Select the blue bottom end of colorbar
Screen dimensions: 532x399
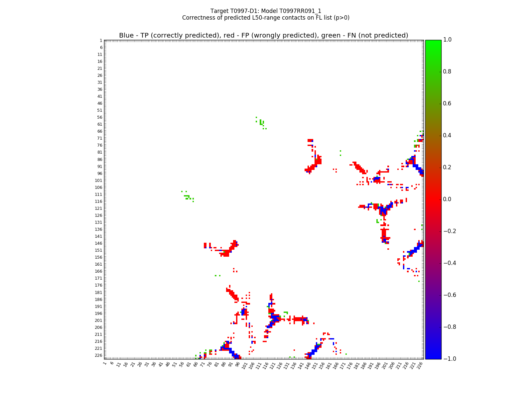tap(433, 357)
